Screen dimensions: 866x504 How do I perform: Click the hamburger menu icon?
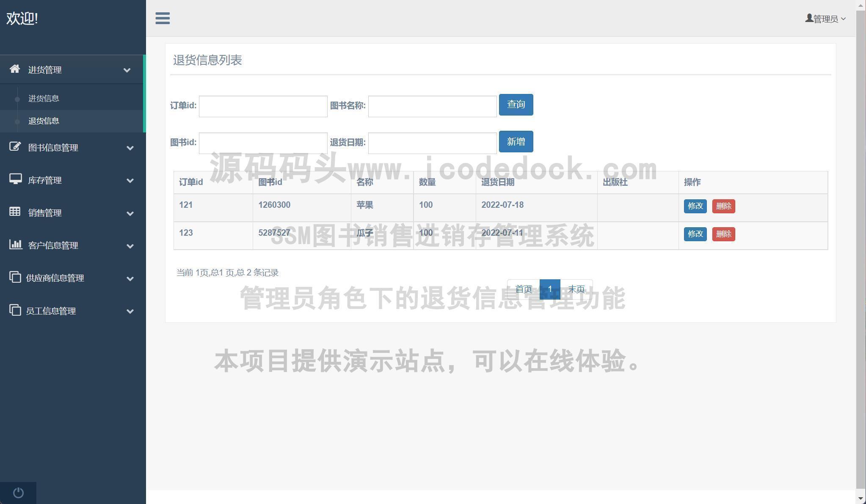click(x=163, y=18)
